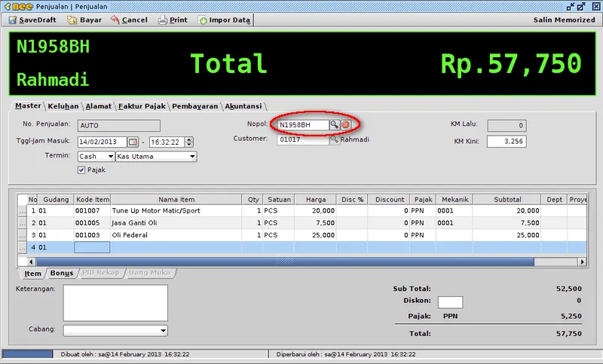Open the date picker calendar icon

tap(133, 142)
